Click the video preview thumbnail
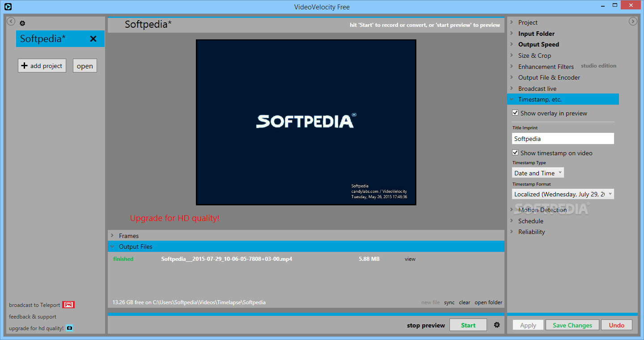Image resolution: width=644 pixels, height=340 pixels. pos(306,122)
